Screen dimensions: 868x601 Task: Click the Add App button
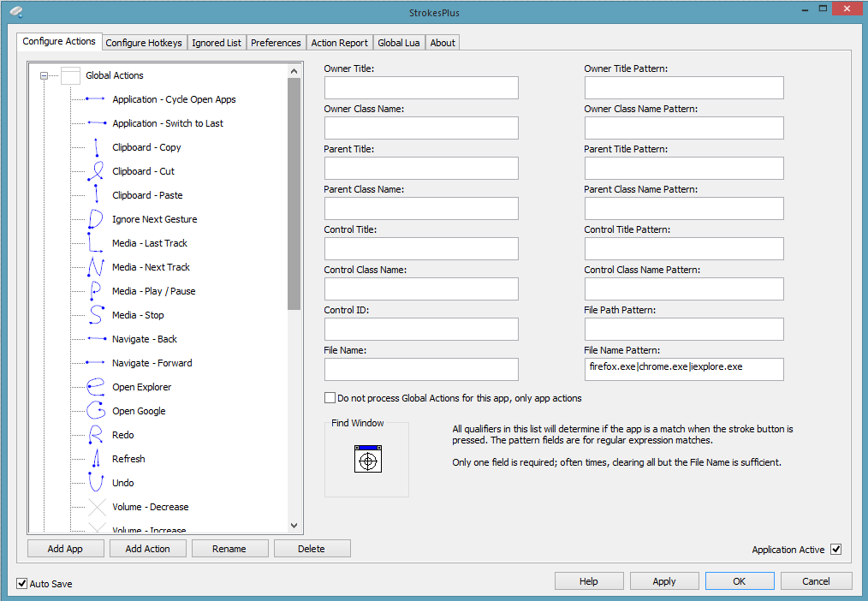65,549
